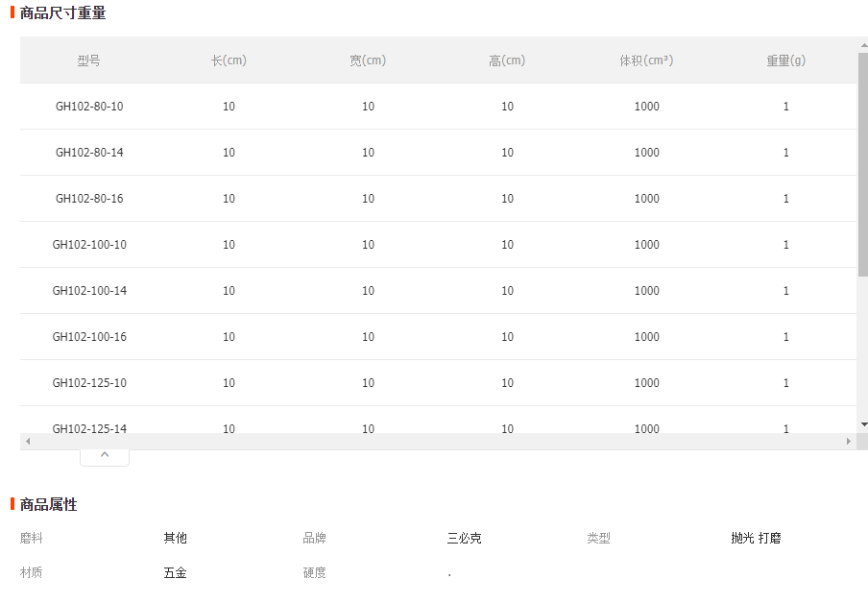Select the GH102-125-10 model row
The image size is (868, 604).
pyautogui.click(x=439, y=382)
